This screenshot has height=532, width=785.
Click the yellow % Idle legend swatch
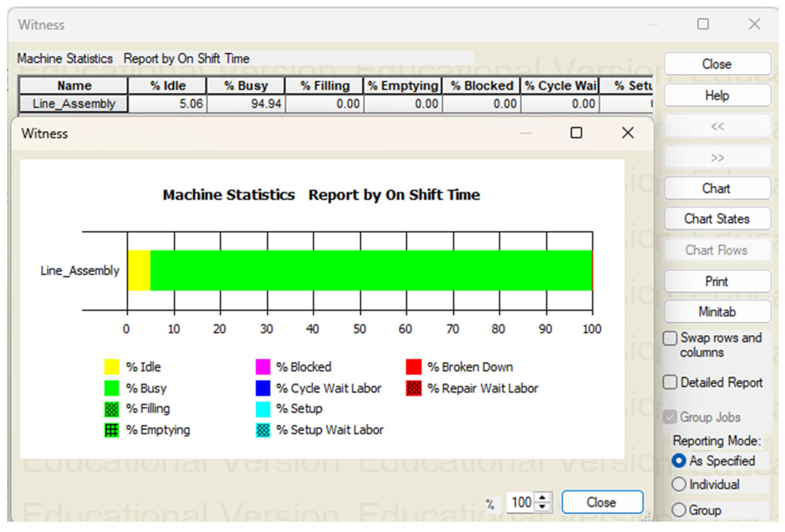click(112, 367)
